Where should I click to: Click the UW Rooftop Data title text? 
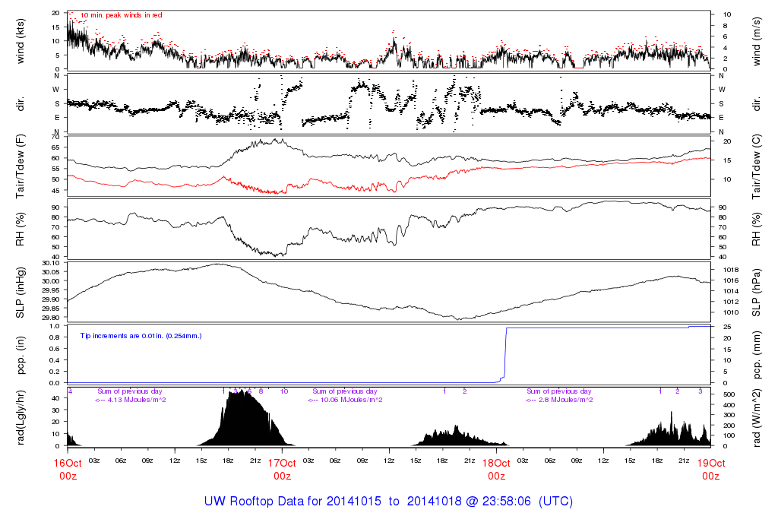[388, 502]
